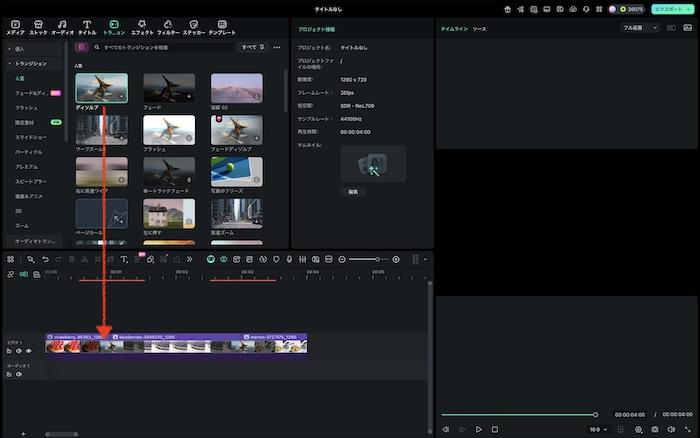Open the すべて filter dropdown
Image resolution: width=700 pixels, height=438 pixels.
click(253, 47)
